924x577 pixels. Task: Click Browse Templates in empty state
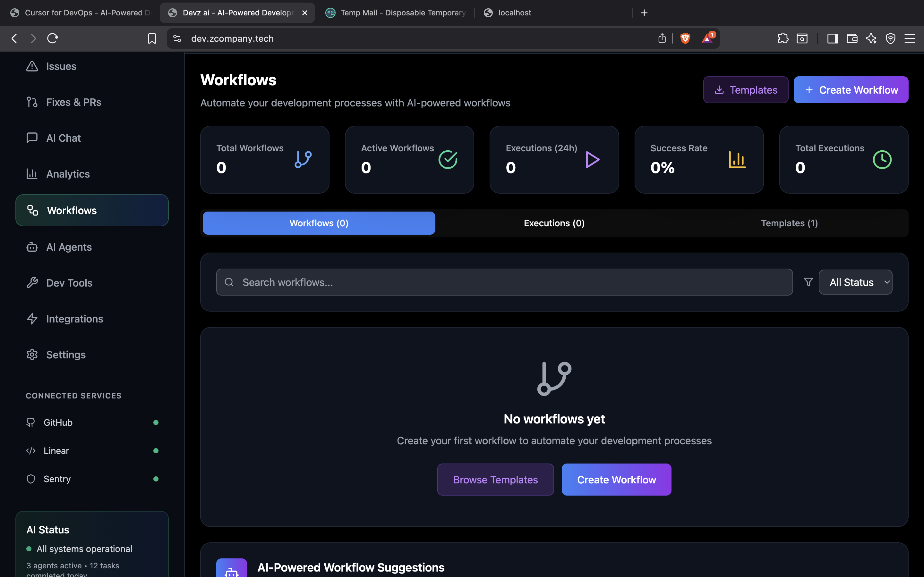pos(495,479)
